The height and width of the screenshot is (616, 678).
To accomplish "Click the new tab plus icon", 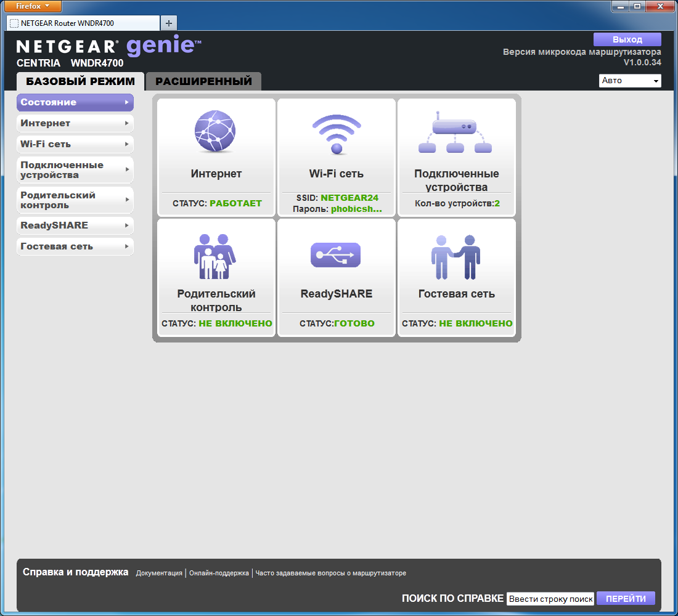I will click(168, 23).
